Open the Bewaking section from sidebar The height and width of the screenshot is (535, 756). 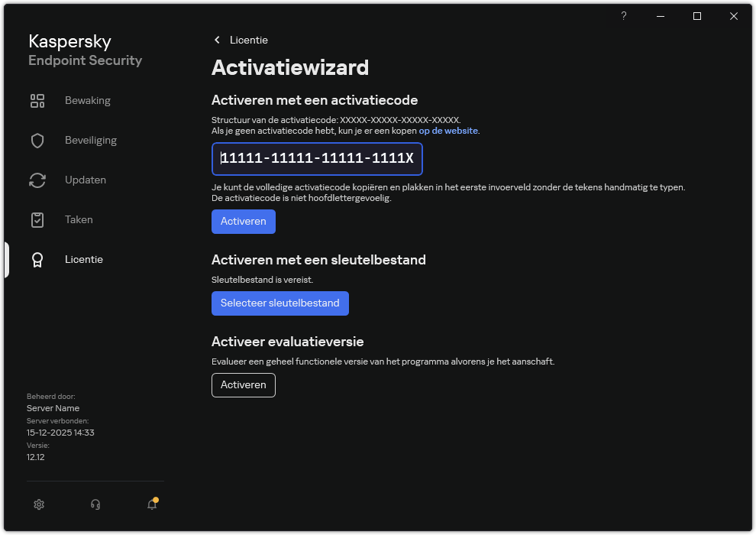[88, 100]
